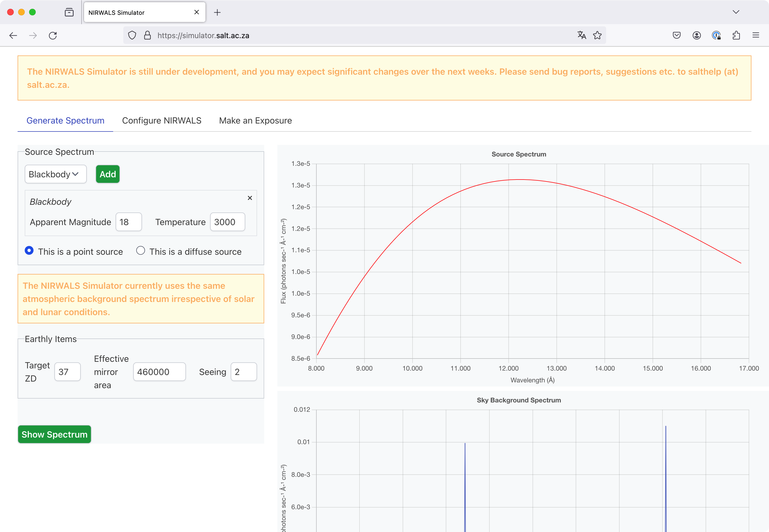
Task: Select This is a point source
Action: [x=29, y=251]
